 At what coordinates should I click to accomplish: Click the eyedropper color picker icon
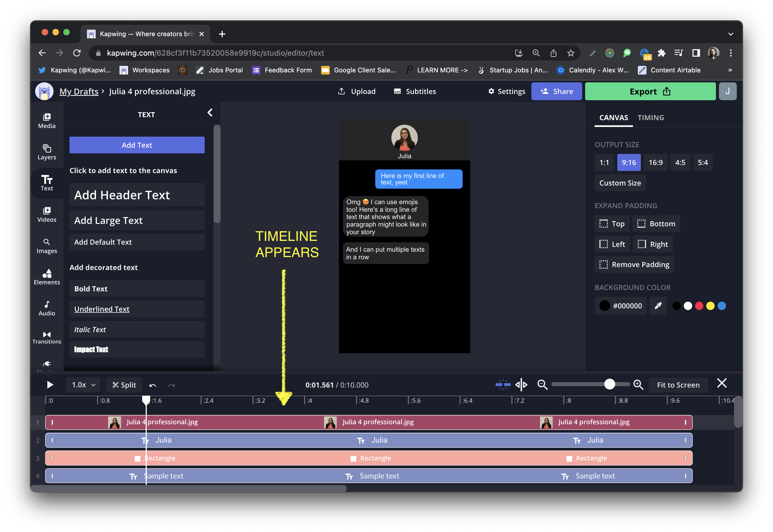pos(658,306)
